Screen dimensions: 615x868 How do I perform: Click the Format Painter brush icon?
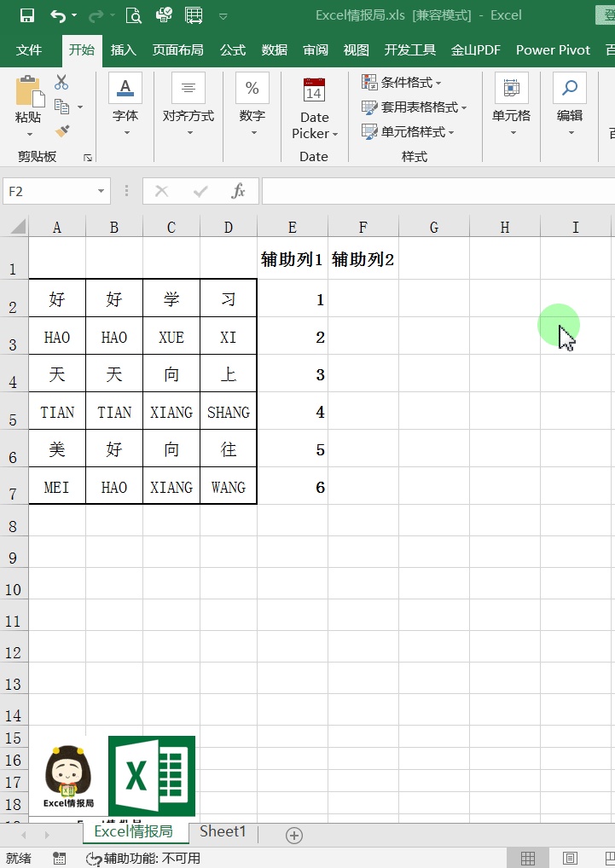[62, 131]
